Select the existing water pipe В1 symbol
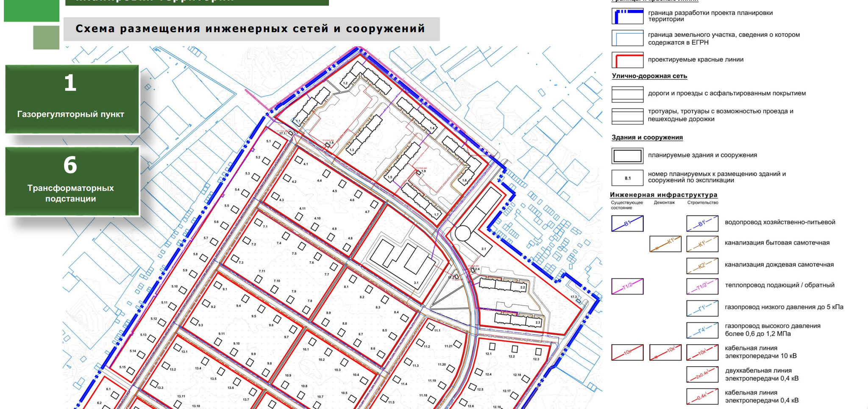 pos(627,224)
